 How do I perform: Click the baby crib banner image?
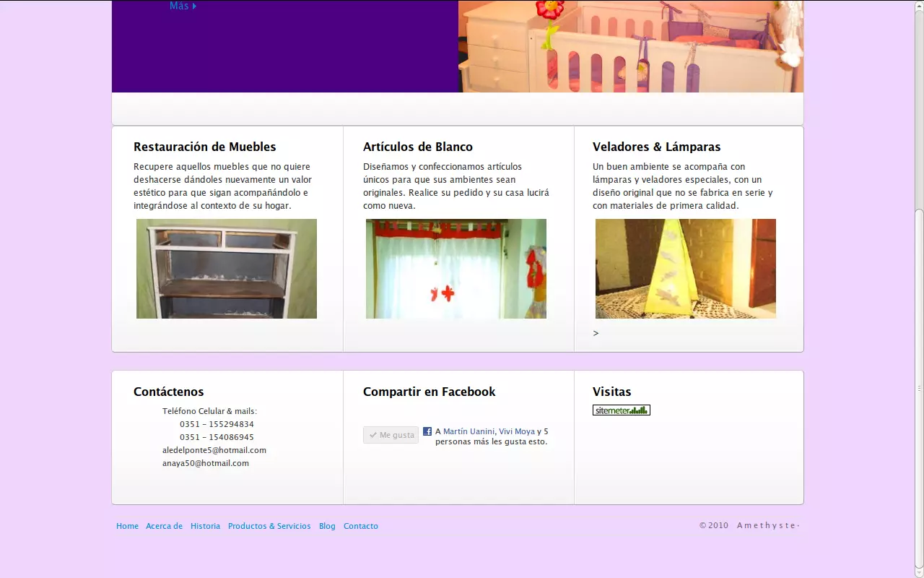tap(630, 46)
